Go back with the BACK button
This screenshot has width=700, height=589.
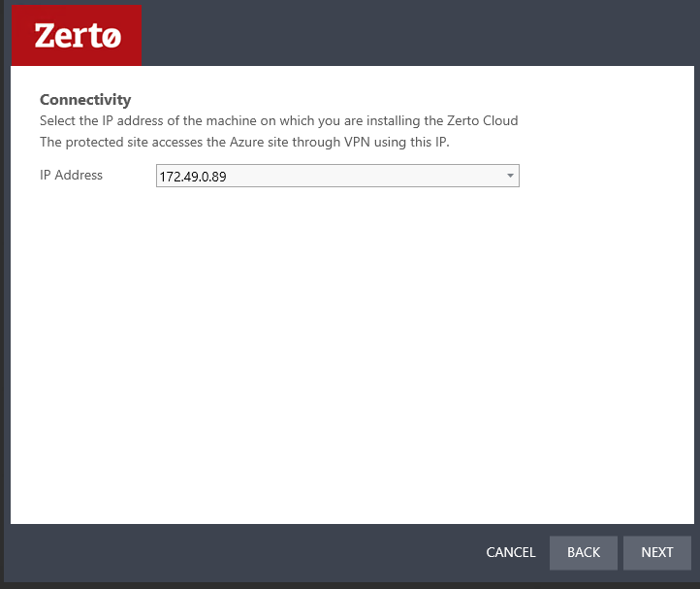(583, 553)
